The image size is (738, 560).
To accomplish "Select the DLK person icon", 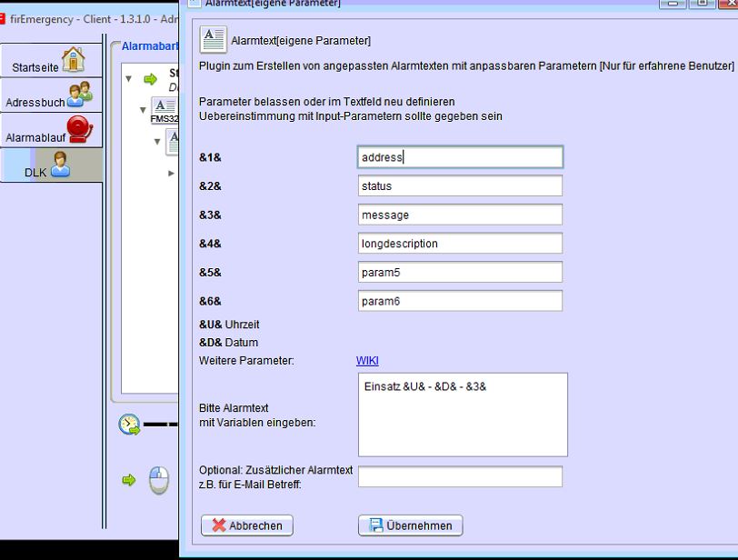I will click(x=61, y=165).
